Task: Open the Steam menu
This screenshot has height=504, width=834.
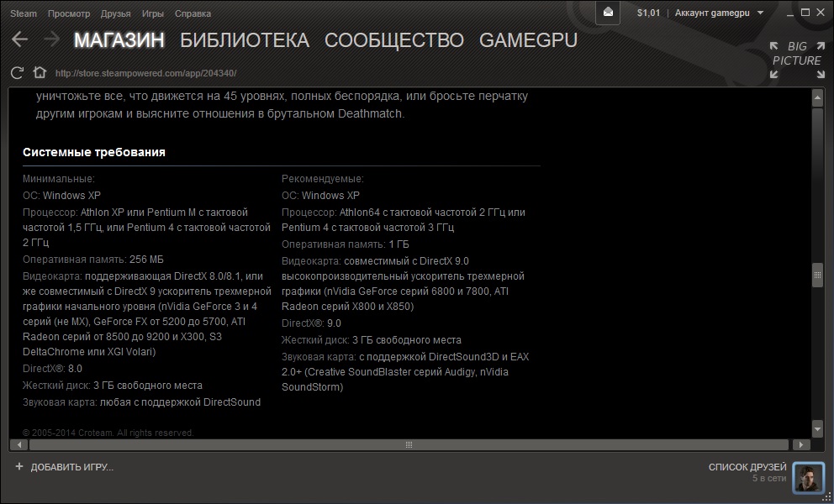Action: (24, 13)
